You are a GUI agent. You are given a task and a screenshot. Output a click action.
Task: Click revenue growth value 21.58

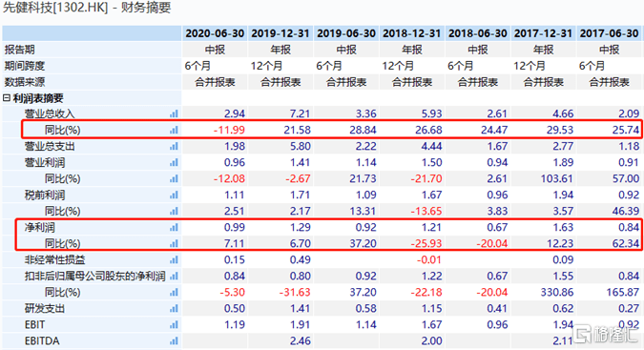pyautogui.click(x=297, y=130)
